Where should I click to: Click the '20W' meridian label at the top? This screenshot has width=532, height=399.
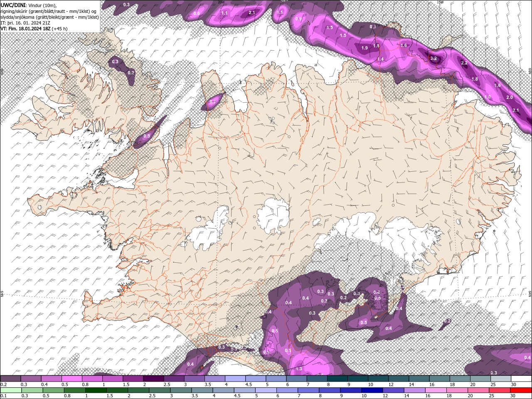pyautogui.click(x=221, y=2)
